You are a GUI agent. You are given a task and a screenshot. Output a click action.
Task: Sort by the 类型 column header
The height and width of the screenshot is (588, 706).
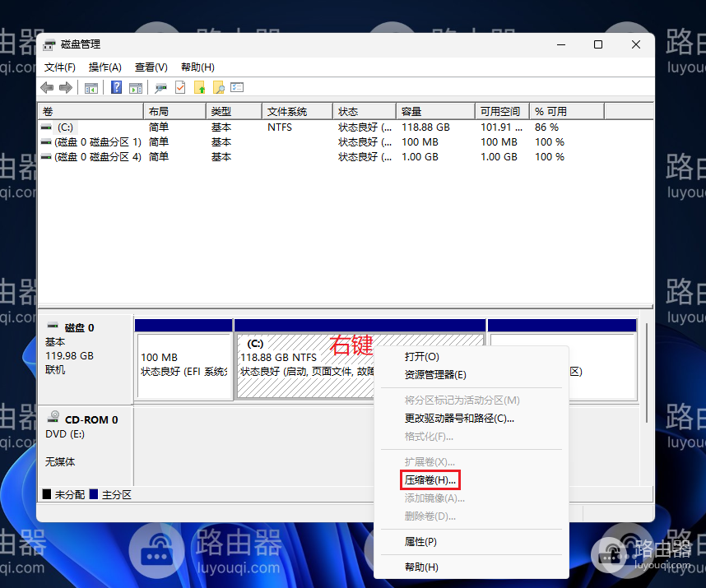coord(235,112)
